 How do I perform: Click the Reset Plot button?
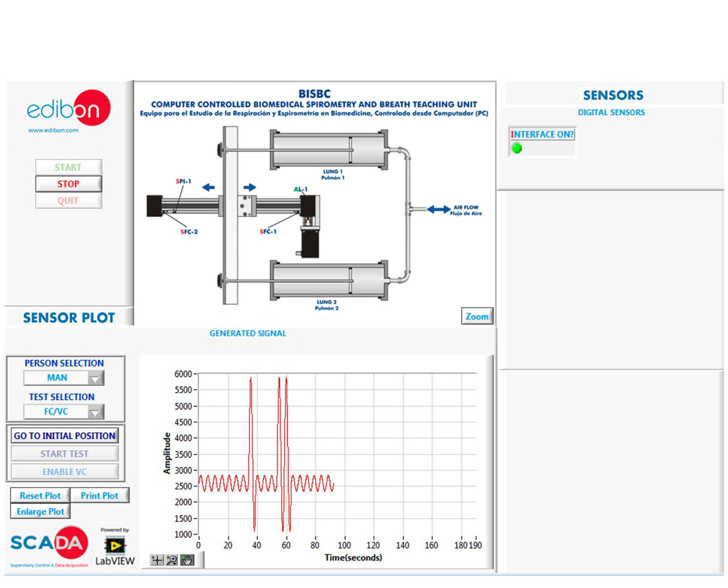pos(40,495)
